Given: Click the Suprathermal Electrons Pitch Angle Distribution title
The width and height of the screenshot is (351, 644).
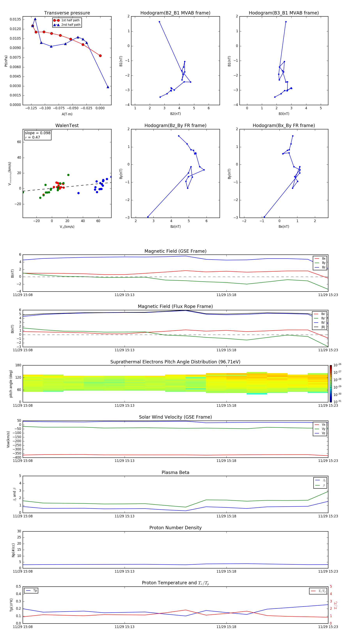Looking at the screenshot, I should click(x=175, y=362).
